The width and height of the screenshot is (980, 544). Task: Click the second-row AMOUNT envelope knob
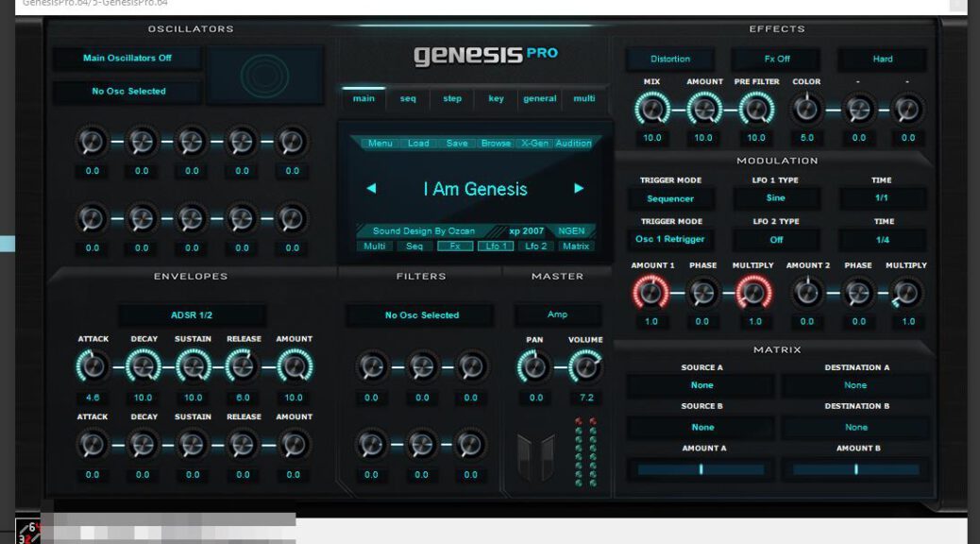pyautogui.click(x=293, y=445)
